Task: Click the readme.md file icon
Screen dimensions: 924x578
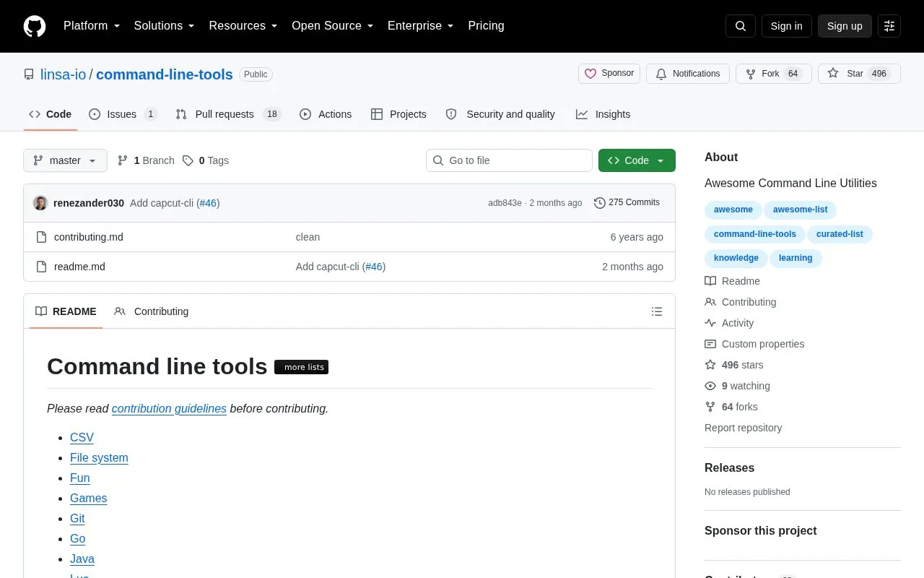Action: pos(41,267)
